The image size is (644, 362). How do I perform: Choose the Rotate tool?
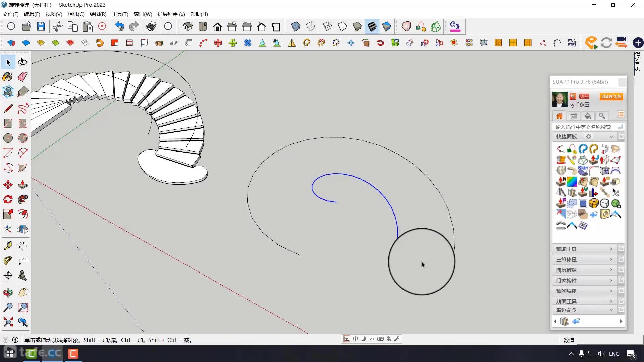pos(8,199)
